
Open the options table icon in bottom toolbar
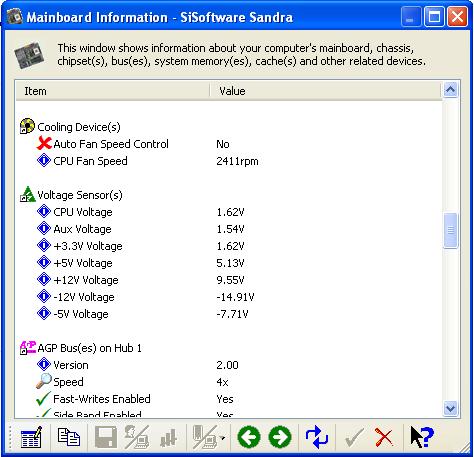click(x=31, y=437)
